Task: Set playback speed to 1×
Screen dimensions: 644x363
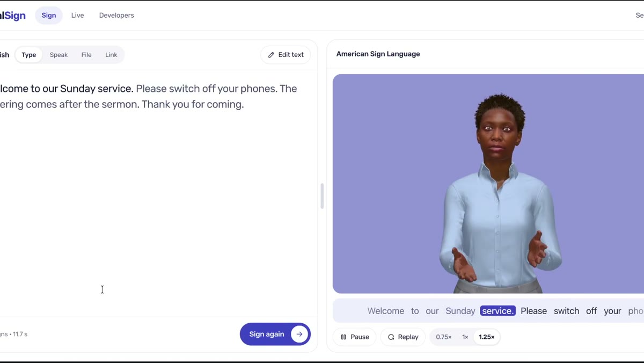Action: coord(465,337)
